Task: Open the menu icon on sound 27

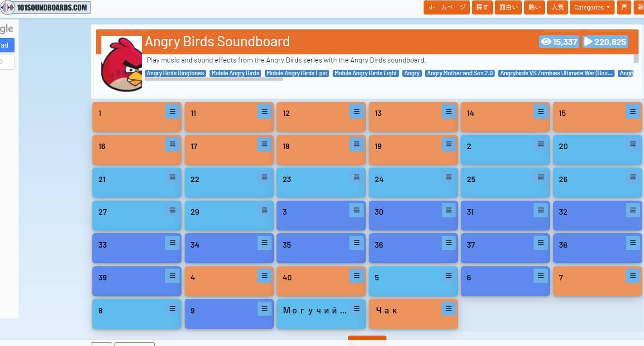Action: click(x=172, y=210)
